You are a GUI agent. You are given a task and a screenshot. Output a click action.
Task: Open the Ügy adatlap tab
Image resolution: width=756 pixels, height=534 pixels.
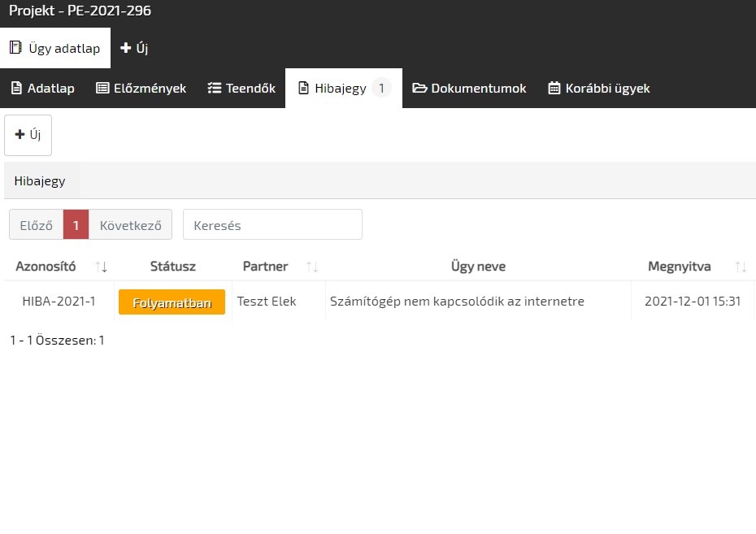[55, 48]
